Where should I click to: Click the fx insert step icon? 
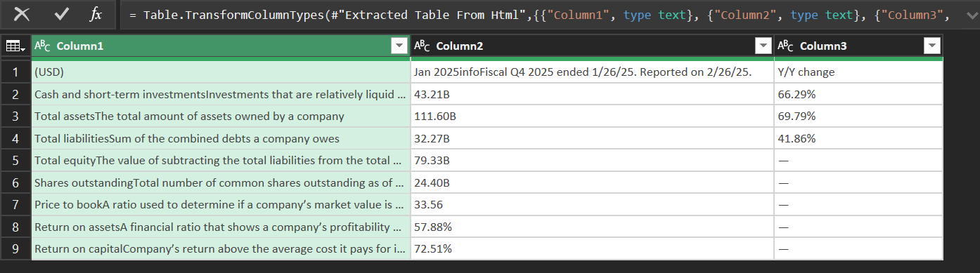coord(96,14)
